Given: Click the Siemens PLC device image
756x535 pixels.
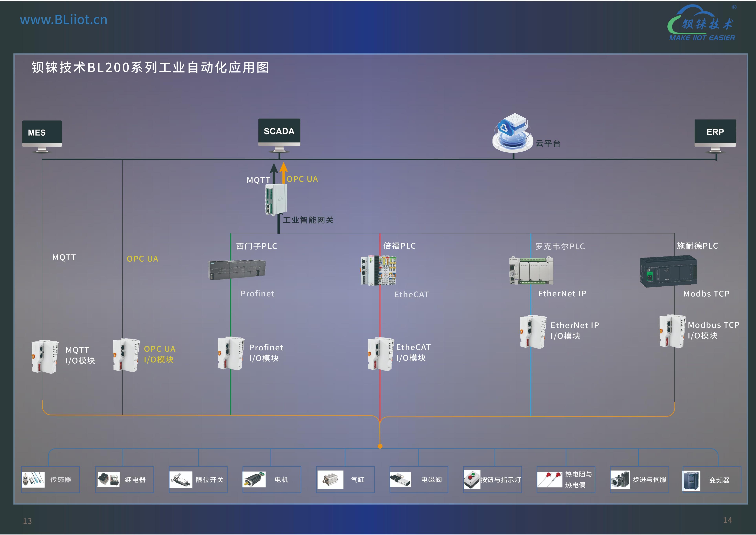Looking at the screenshot, I should 237,270.
